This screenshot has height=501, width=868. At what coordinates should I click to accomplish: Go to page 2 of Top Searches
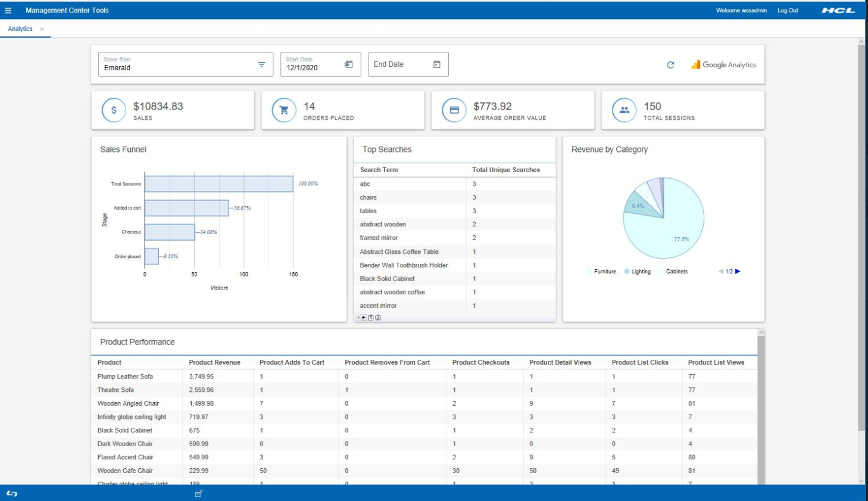[x=378, y=318]
